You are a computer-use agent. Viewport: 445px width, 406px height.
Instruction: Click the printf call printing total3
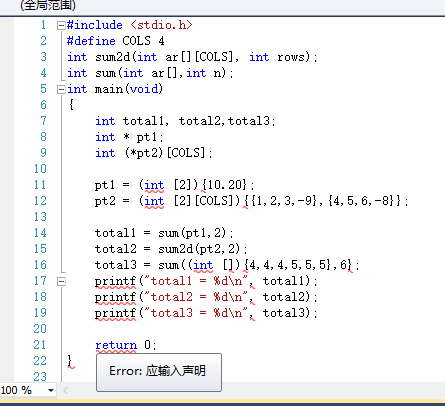click(x=206, y=313)
